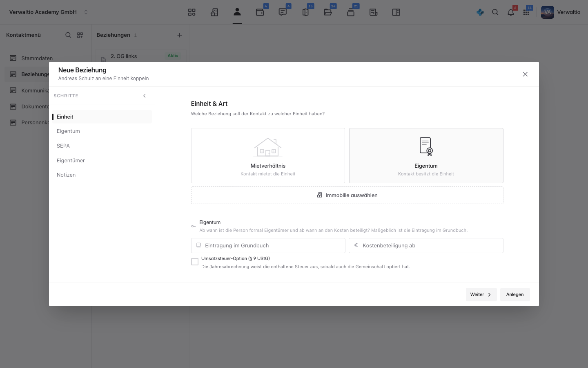Open the dashboard grid icon in top navigation

coord(192,12)
